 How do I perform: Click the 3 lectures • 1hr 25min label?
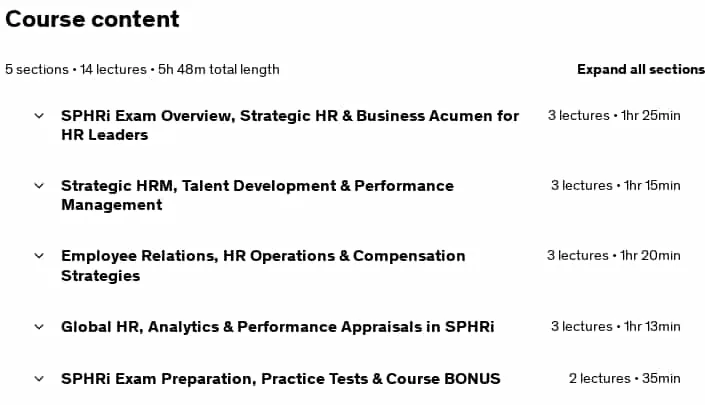(614, 116)
